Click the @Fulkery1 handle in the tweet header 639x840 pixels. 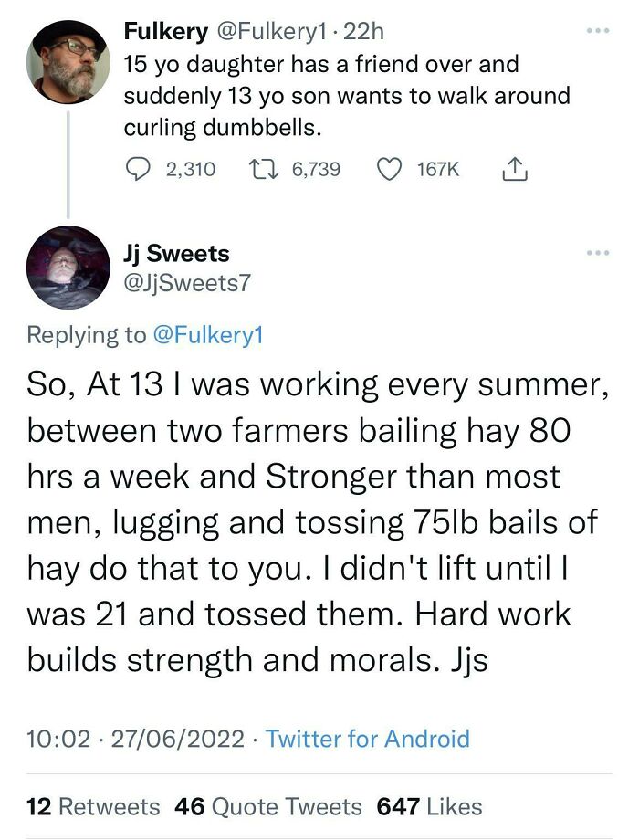tap(270, 32)
